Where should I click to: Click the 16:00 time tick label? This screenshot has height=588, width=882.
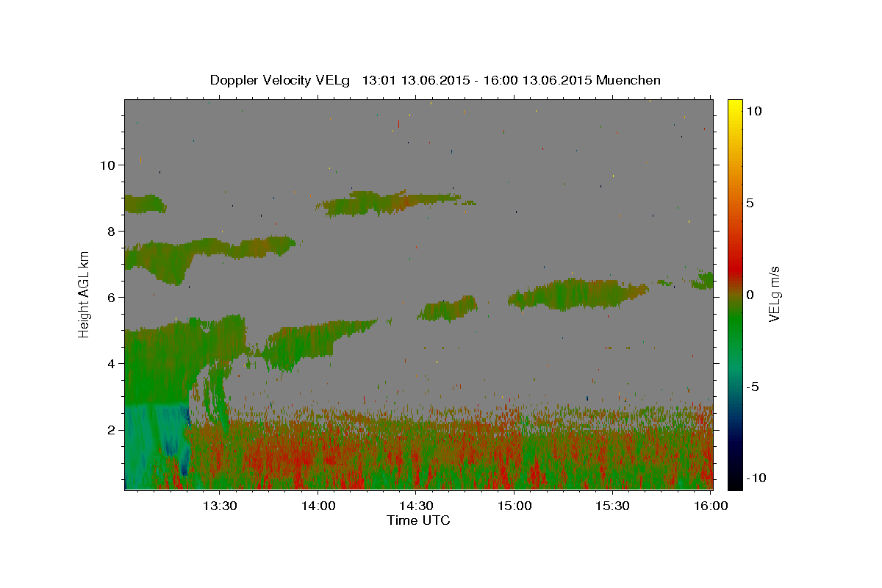[710, 506]
